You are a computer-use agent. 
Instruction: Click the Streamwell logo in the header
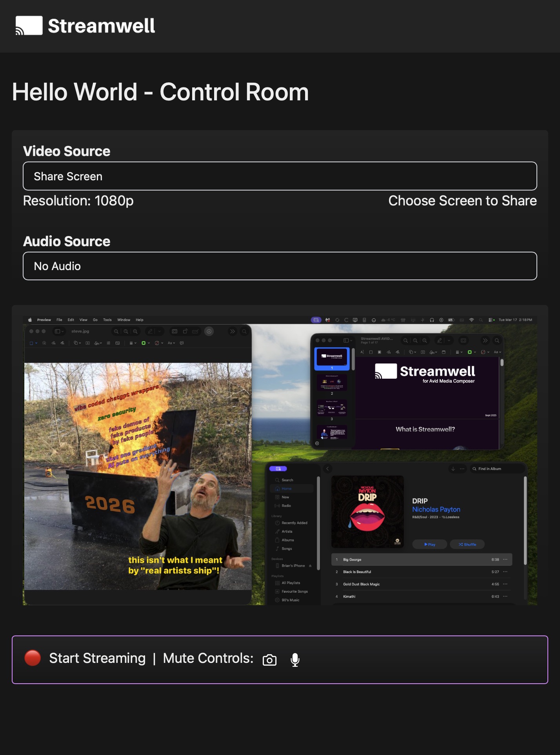[x=85, y=26]
